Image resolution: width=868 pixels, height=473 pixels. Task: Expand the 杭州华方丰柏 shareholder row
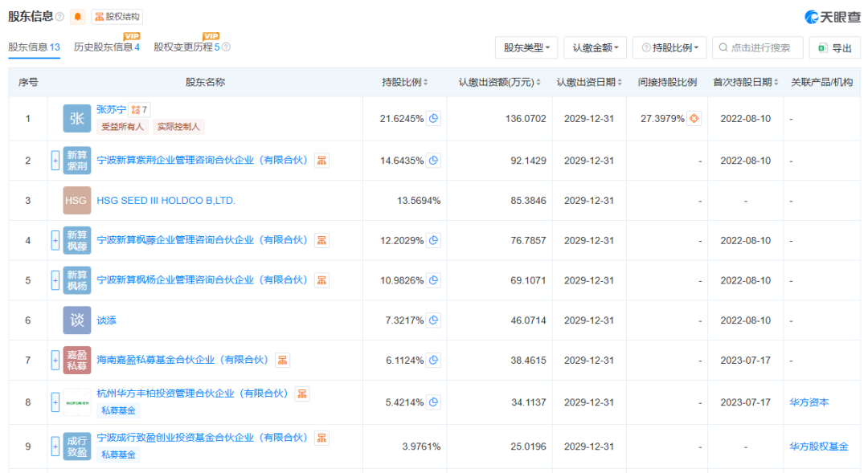pyautogui.click(x=55, y=402)
